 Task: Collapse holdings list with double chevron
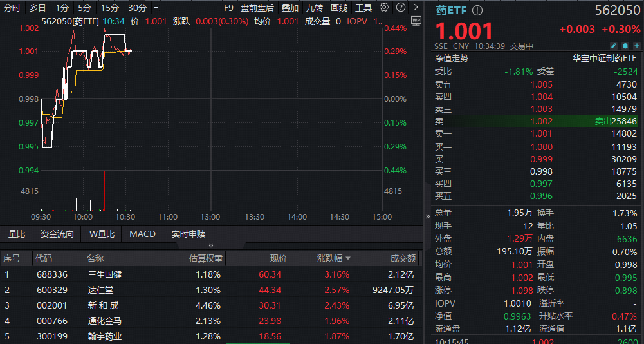(x=211, y=245)
